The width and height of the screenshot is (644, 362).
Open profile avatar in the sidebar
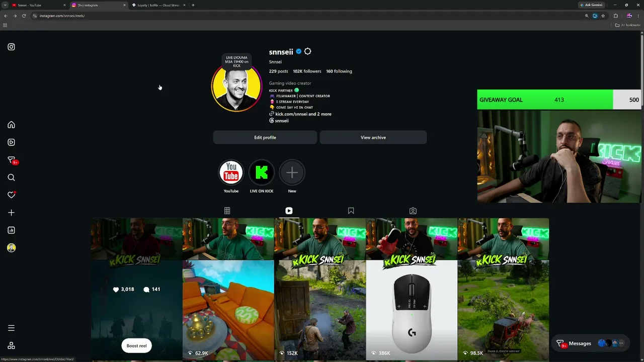(11, 248)
